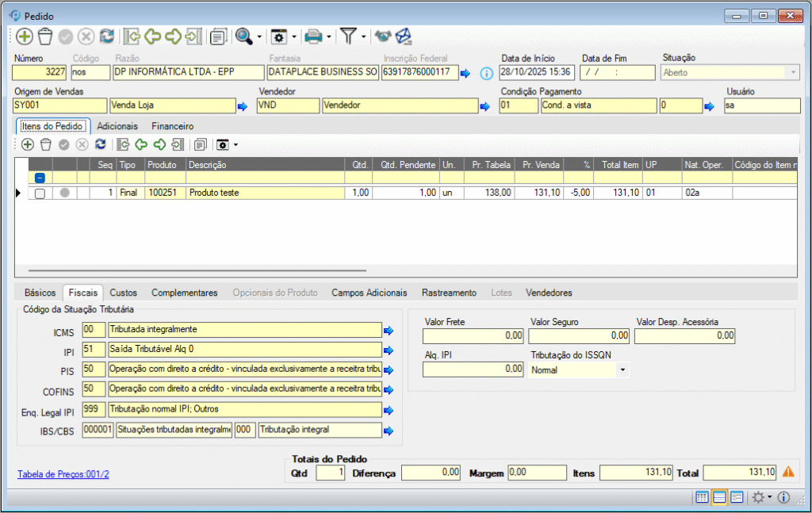The width and height of the screenshot is (812, 513).
Task: Click the email envelope icon in toolbar
Action: (x=404, y=36)
